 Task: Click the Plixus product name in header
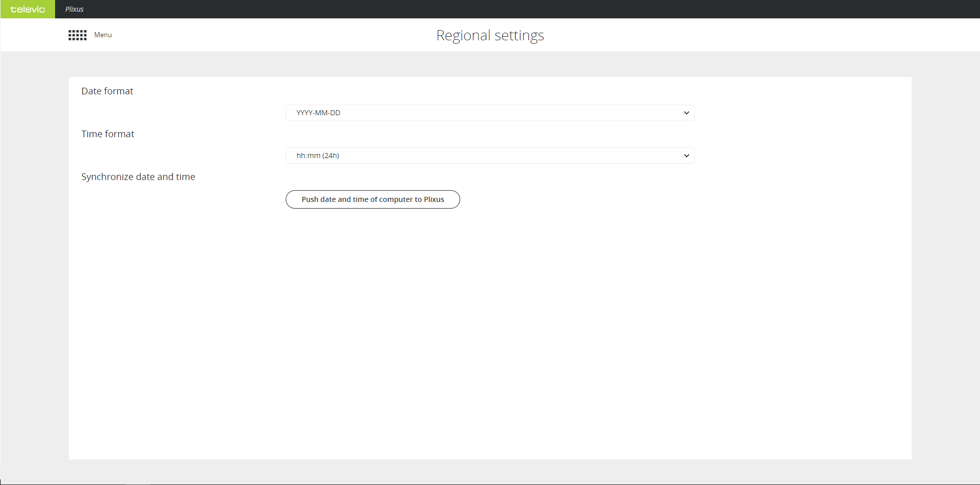pyautogui.click(x=74, y=9)
